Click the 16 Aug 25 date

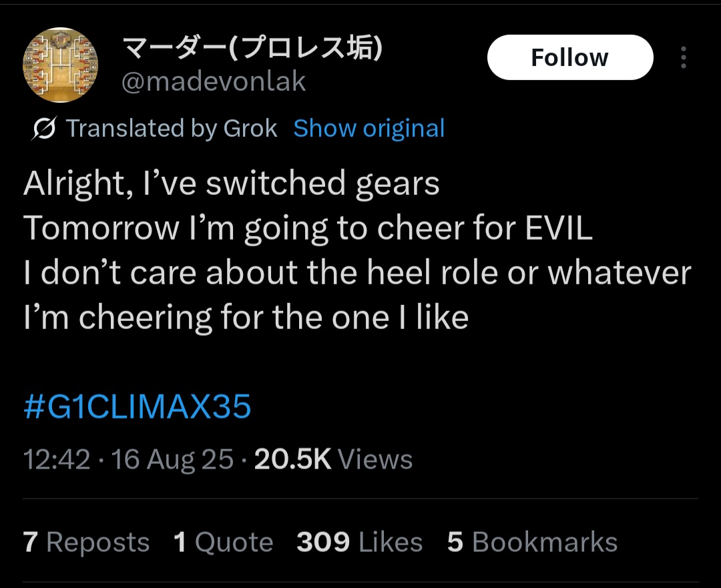coord(172,459)
